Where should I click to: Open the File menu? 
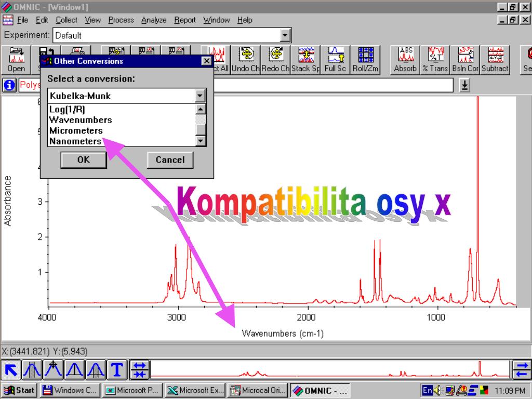coord(22,20)
